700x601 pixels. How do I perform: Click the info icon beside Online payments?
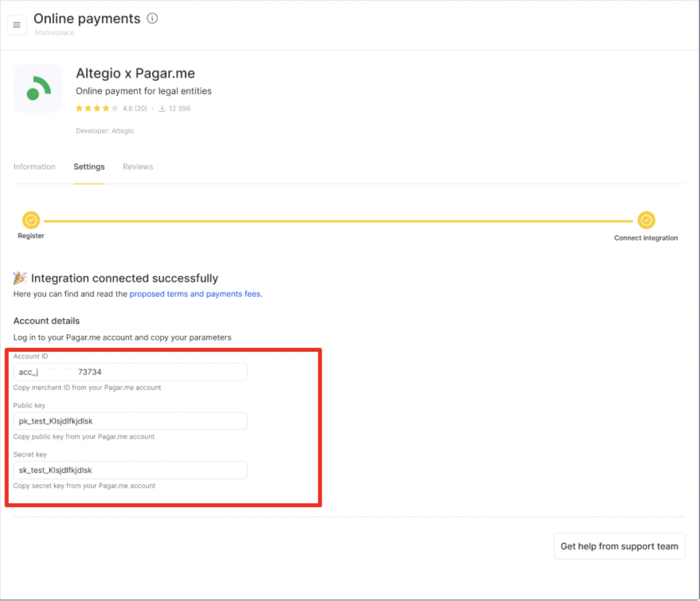[152, 18]
